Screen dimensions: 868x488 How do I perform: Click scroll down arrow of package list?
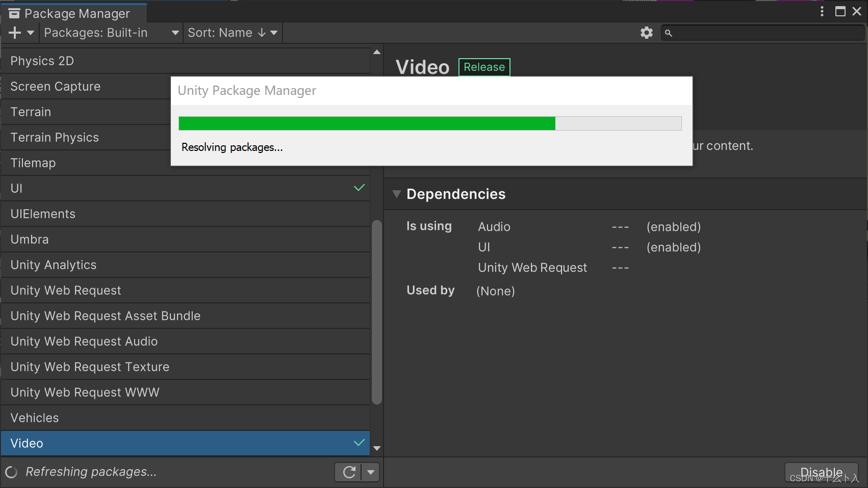click(377, 449)
